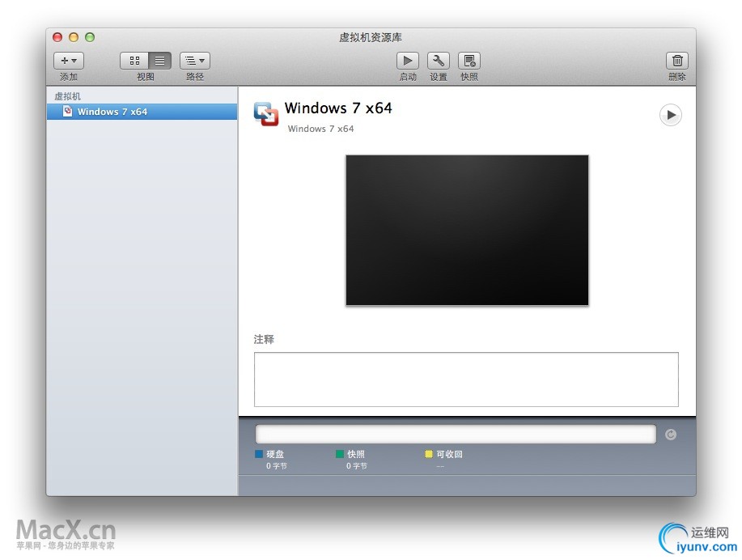Minimize the window with the yellow button
This screenshot has height=560, width=742.
[x=74, y=37]
